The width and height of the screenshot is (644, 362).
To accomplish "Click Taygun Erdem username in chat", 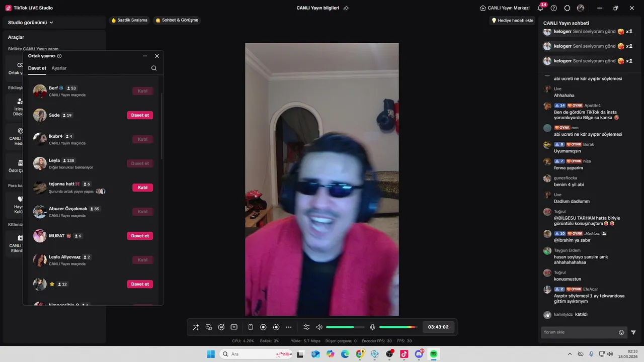I will (567, 250).
